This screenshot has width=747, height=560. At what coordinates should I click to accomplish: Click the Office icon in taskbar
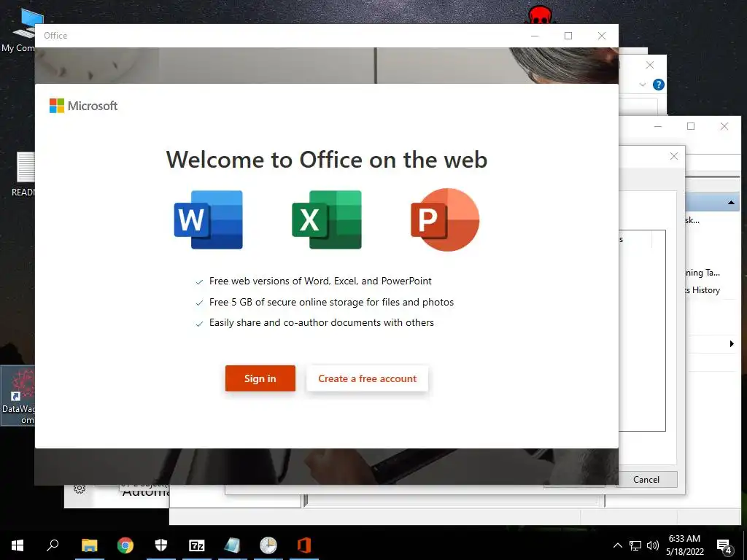coord(304,545)
